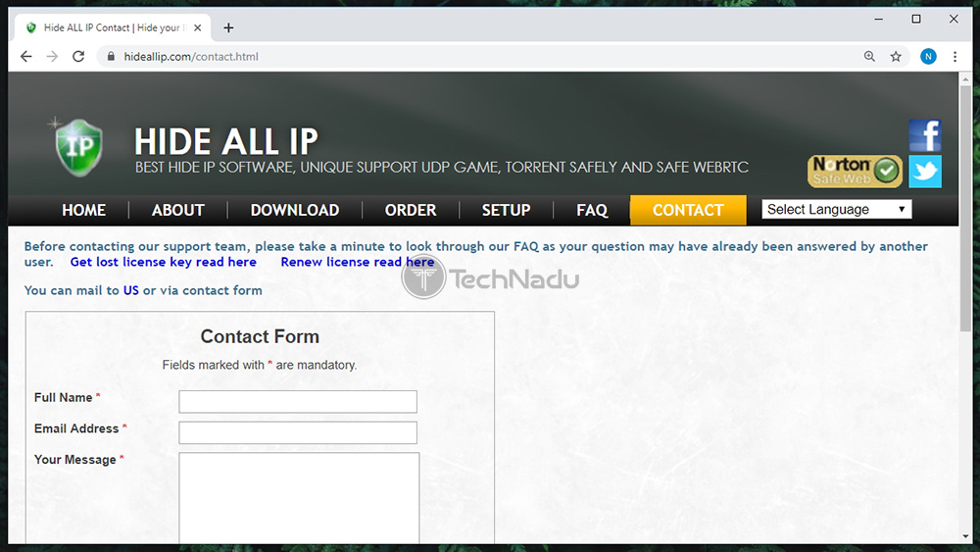Click the tab favicon shield icon
This screenshot has height=552, width=980.
[31, 27]
